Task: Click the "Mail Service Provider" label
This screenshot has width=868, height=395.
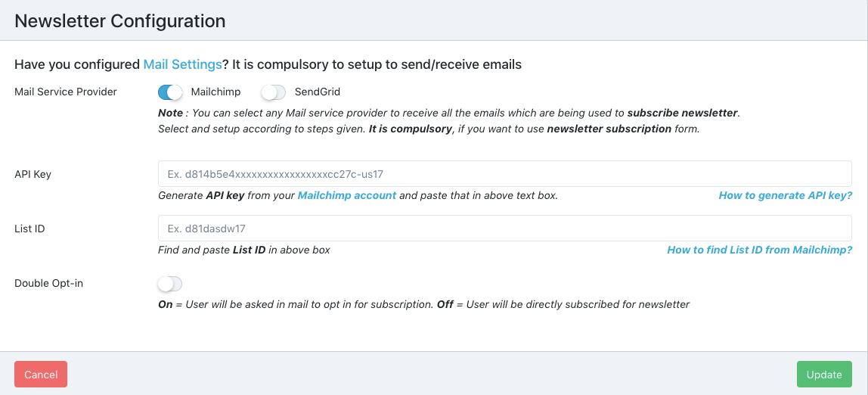Action: [66, 92]
